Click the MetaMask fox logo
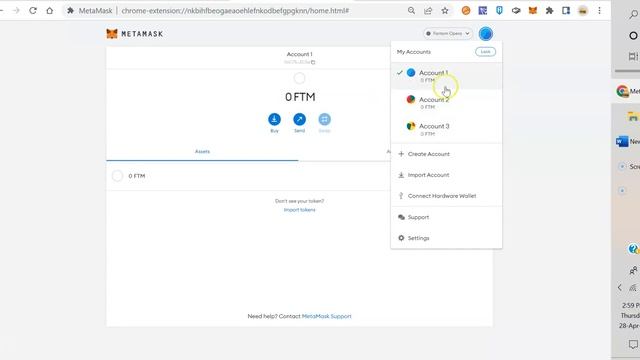 [112, 34]
